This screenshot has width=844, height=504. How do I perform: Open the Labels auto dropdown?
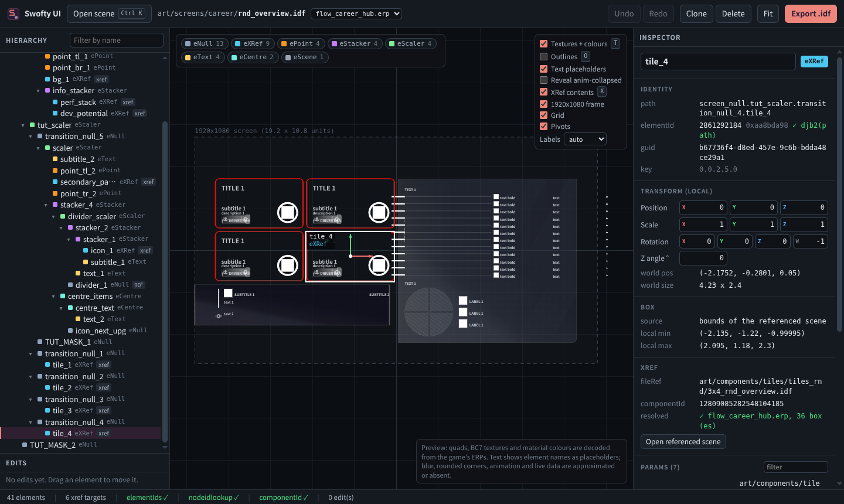click(585, 139)
